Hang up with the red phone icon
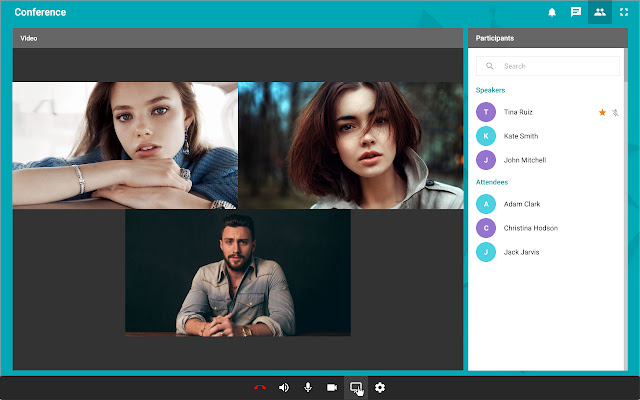This screenshot has height=400, width=640. point(260,387)
